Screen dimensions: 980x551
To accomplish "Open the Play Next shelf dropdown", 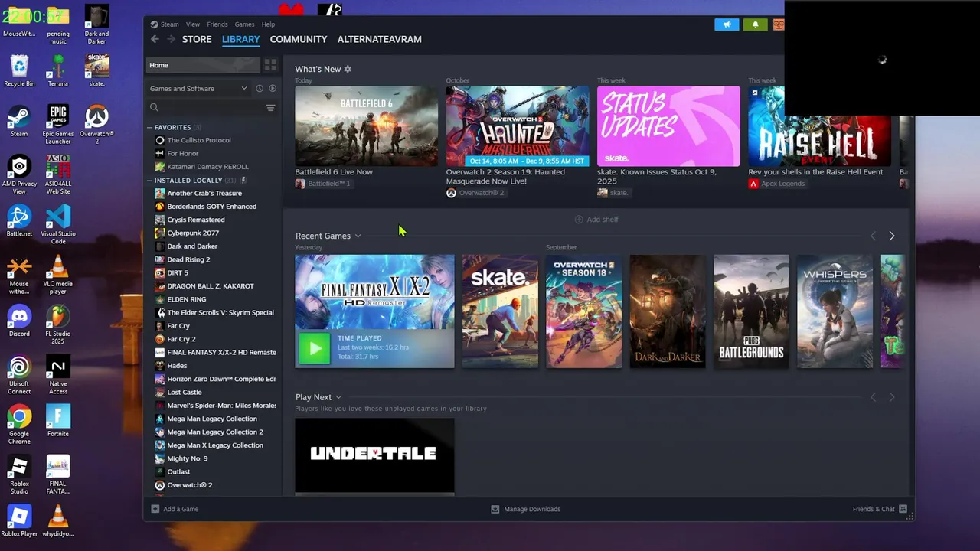I will tap(338, 397).
